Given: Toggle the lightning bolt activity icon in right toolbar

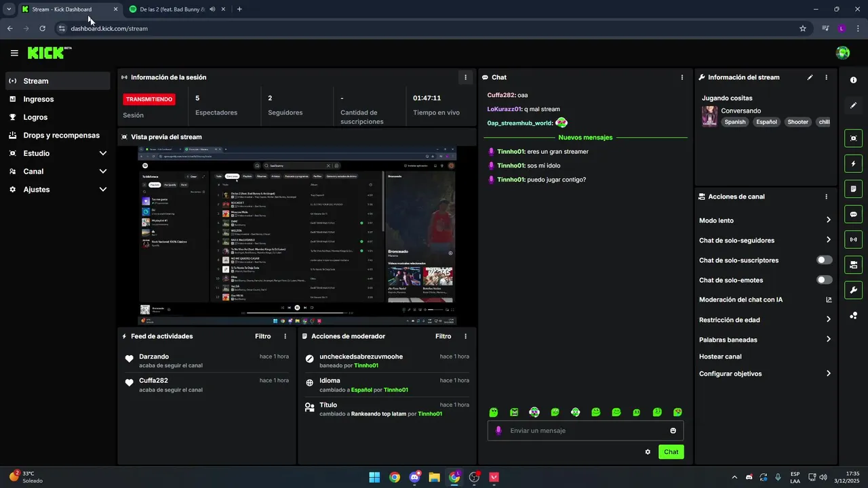Looking at the screenshot, I should click(853, 163).
